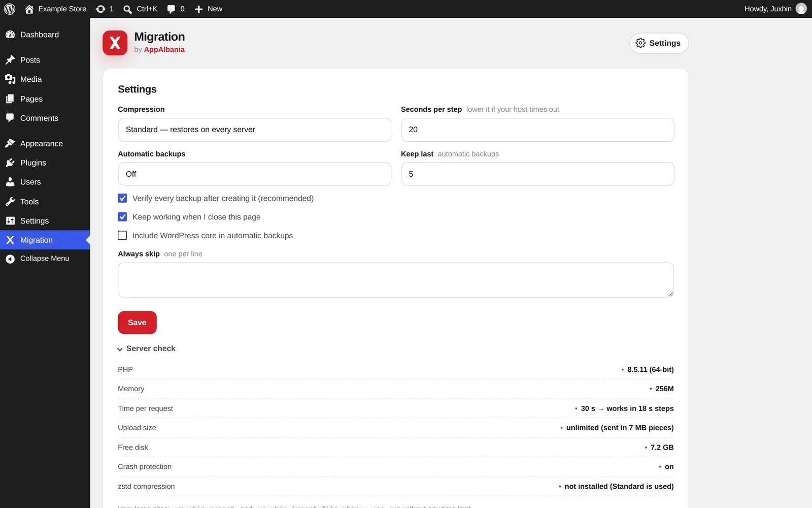
Task: Click the Posts pushpin icon
Action: [10, 60]
